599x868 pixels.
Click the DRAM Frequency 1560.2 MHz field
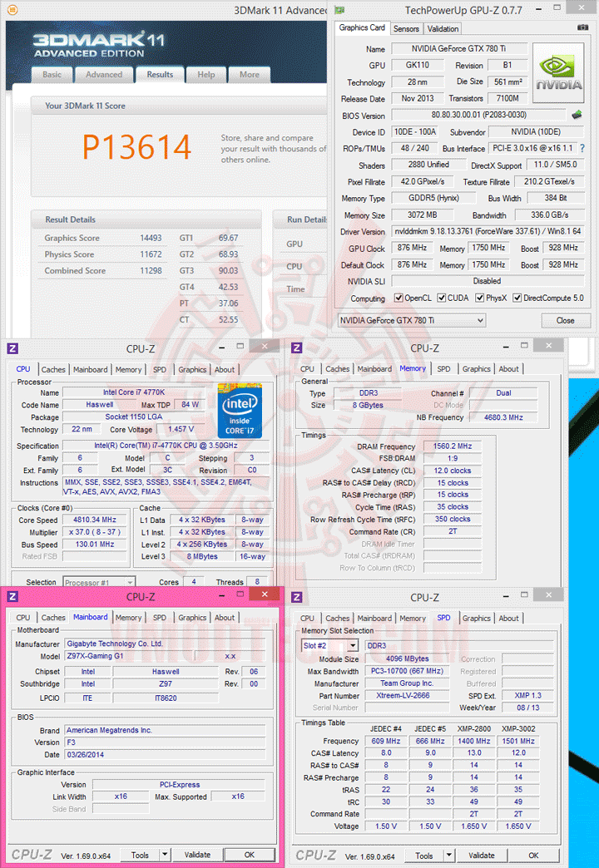point(453,446)
